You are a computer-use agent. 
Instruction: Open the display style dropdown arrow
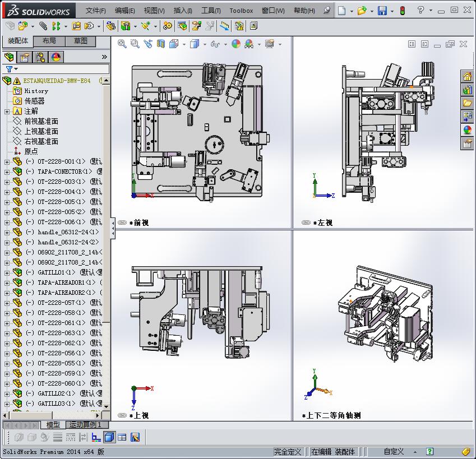[205, 44]
